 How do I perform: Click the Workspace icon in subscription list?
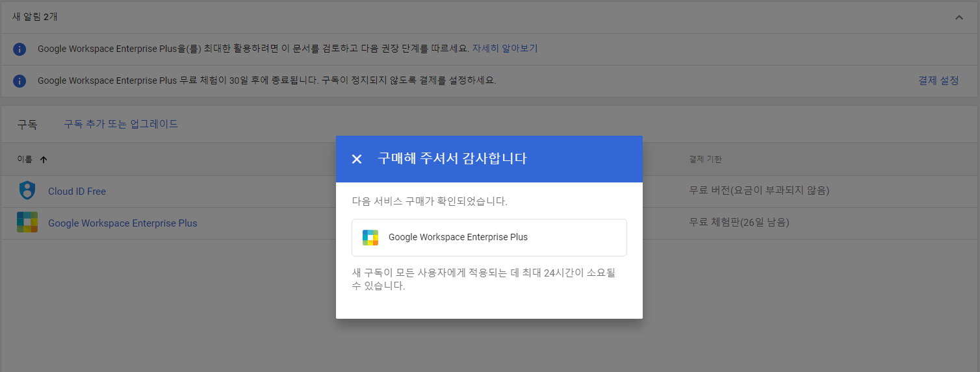point(27,223)
